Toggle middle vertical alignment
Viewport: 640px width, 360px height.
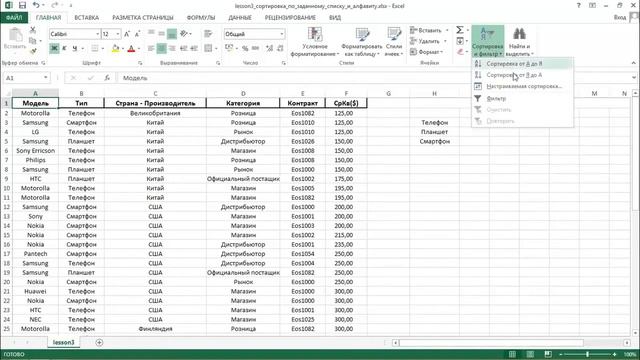[x=162, y=33]
